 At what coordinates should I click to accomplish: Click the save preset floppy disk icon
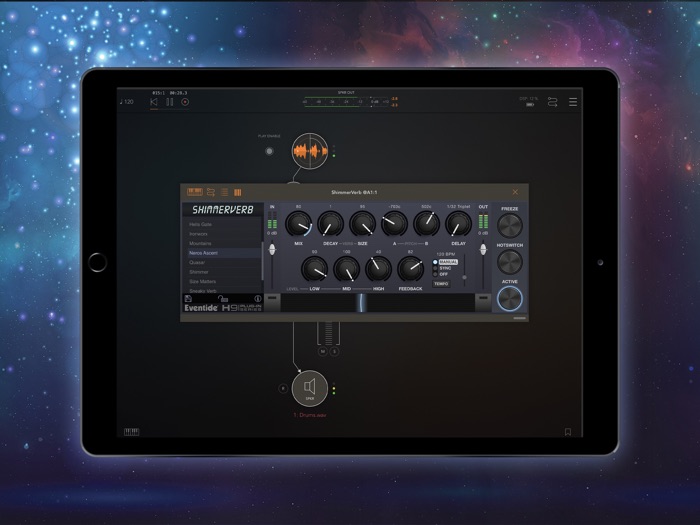(187, 298)
